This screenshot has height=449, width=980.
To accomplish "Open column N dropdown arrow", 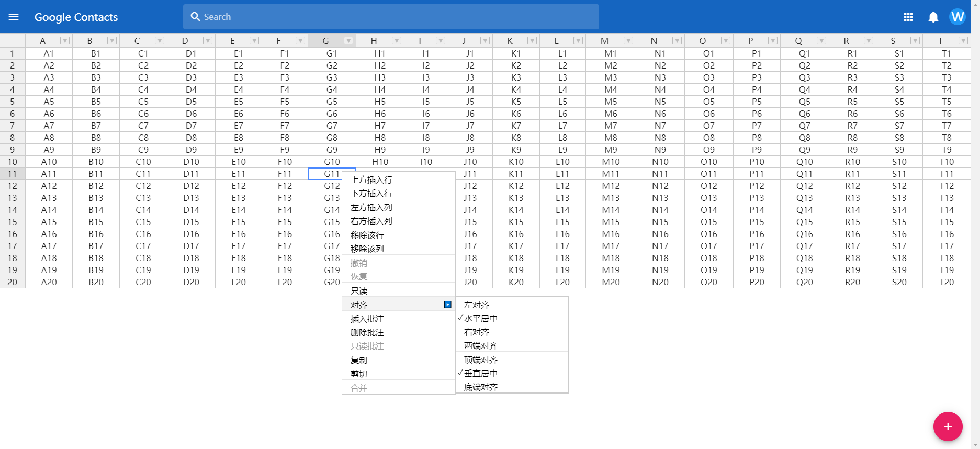I will (677, 41).
